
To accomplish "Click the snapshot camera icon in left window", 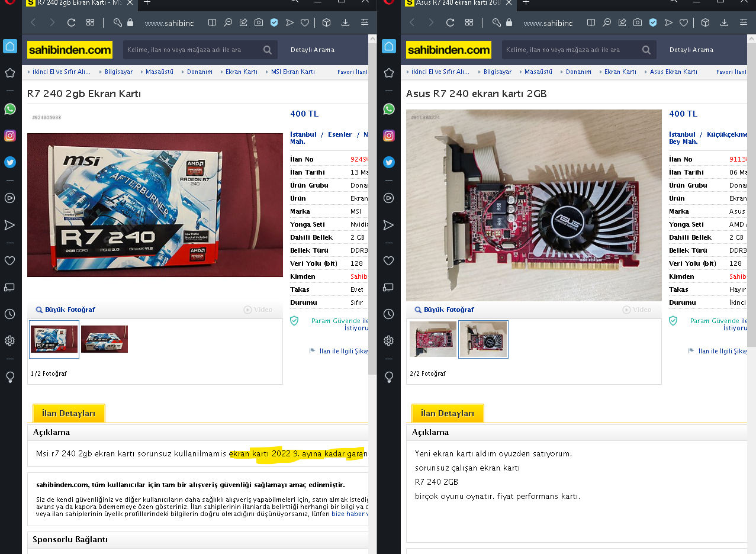I will coord(259,22).
